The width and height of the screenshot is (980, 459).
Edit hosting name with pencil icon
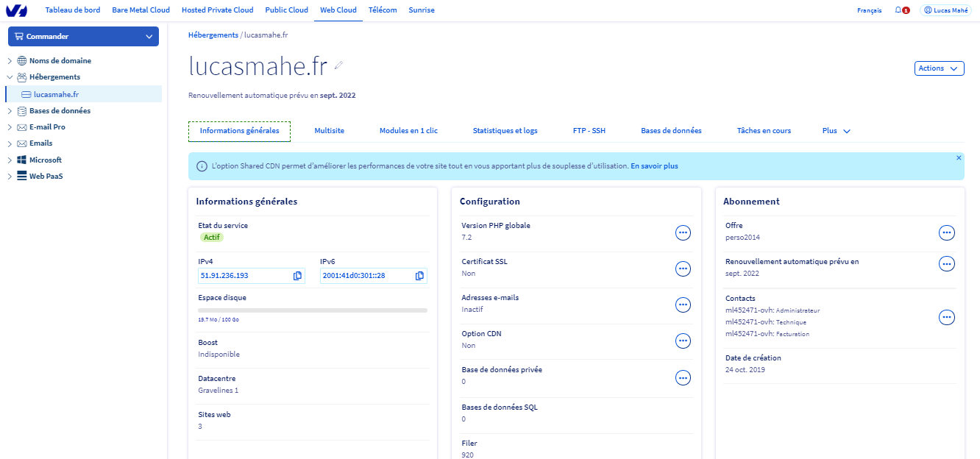click(x=338, y=65)
